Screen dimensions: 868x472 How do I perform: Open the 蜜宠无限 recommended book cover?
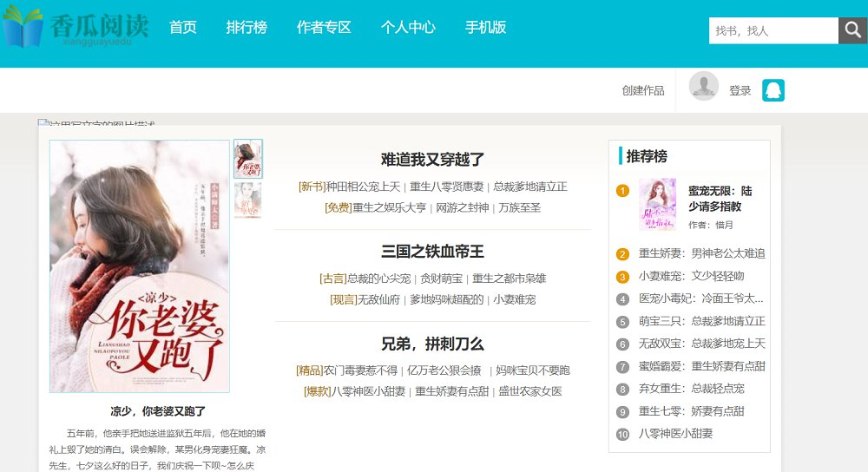point(657,205)
